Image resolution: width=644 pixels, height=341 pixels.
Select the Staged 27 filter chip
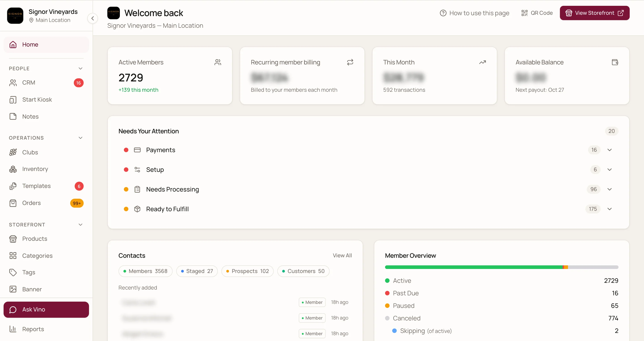coord(197,271)
